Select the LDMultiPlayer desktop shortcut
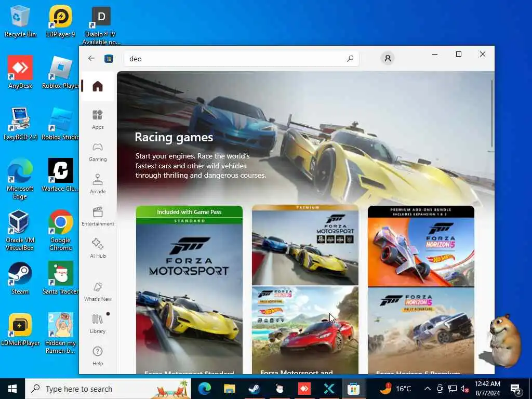Viewport: 532px width, 399px height. pos(20,329)
